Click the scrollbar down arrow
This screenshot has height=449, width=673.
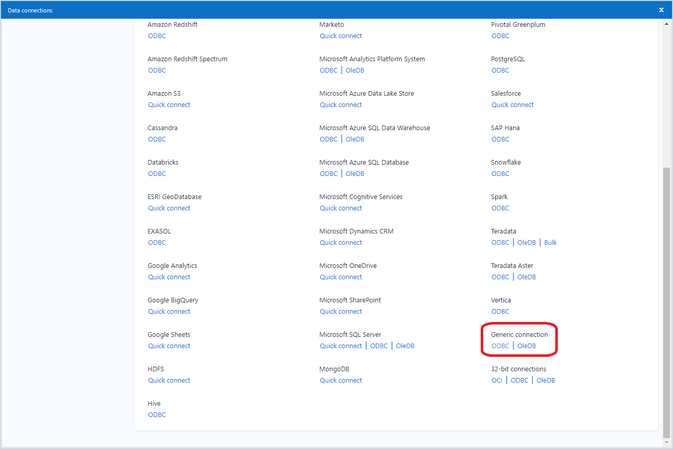[666, 442]
